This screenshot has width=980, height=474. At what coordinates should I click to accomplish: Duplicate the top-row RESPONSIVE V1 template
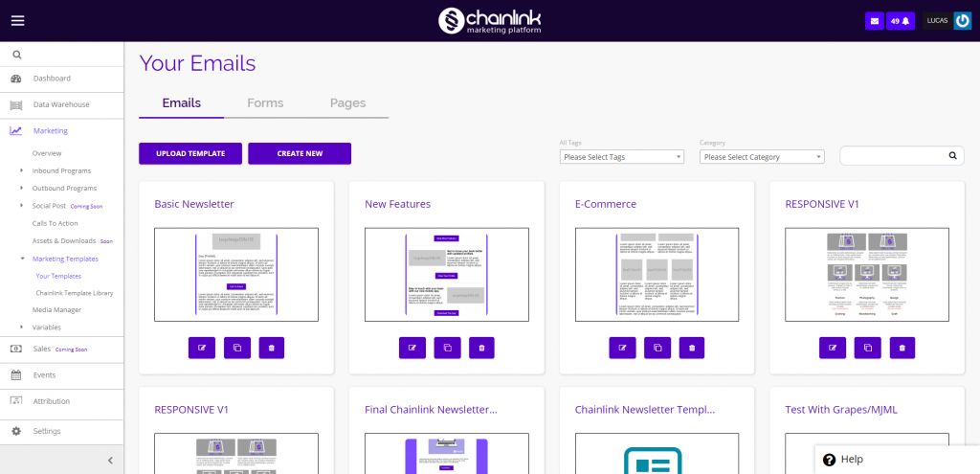(x=867, y=348)
